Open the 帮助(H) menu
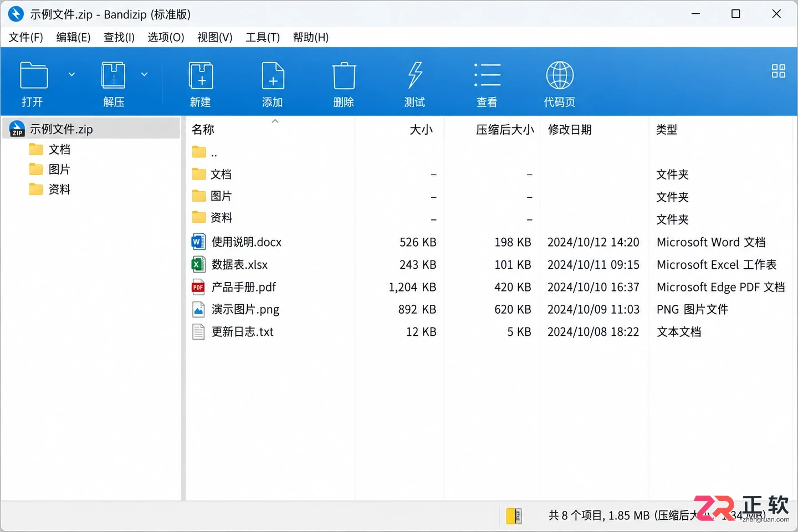Image resolution: width=798 pixels, height=532 pixels. pos(311,37)
